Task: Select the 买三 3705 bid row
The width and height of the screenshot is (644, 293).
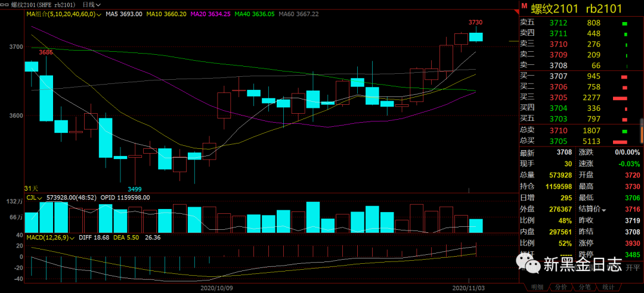Action: [x=580, y=98]
